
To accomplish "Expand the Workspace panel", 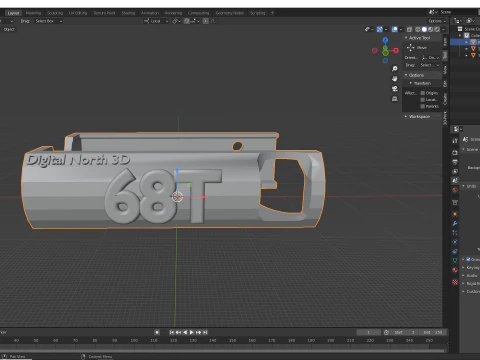I will pyautogui.click(x=418, y=116).
